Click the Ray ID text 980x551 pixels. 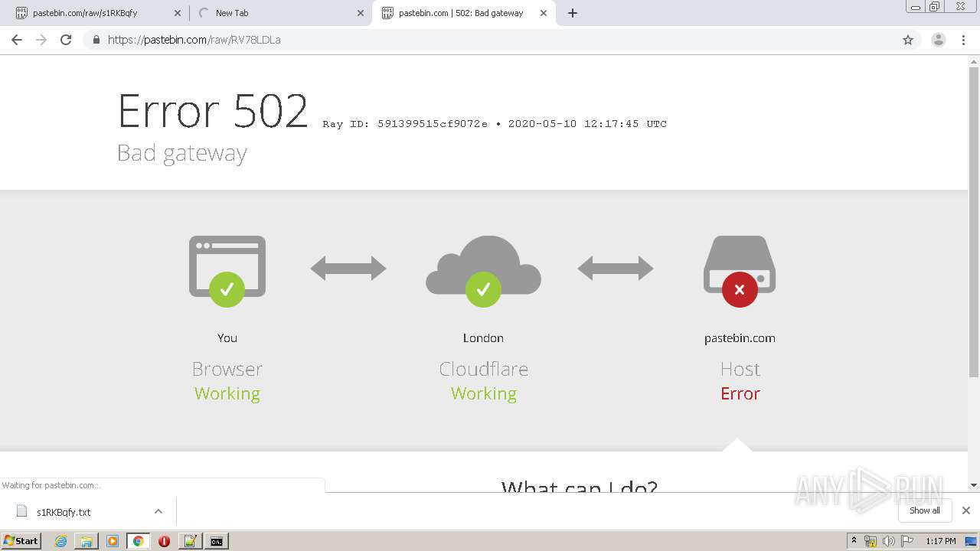click(405, 124)
